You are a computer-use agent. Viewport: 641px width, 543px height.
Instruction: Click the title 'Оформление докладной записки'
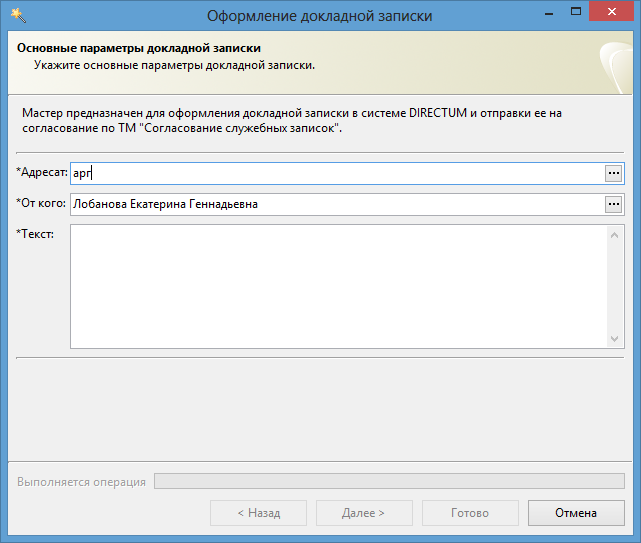tap(320, 15)
